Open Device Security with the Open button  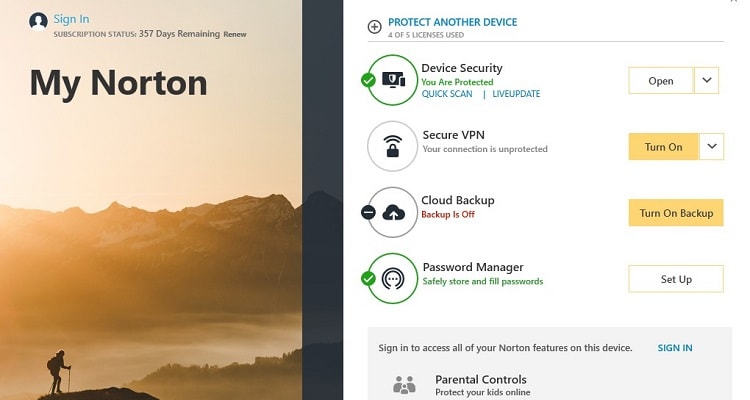[x=661, y=80]
